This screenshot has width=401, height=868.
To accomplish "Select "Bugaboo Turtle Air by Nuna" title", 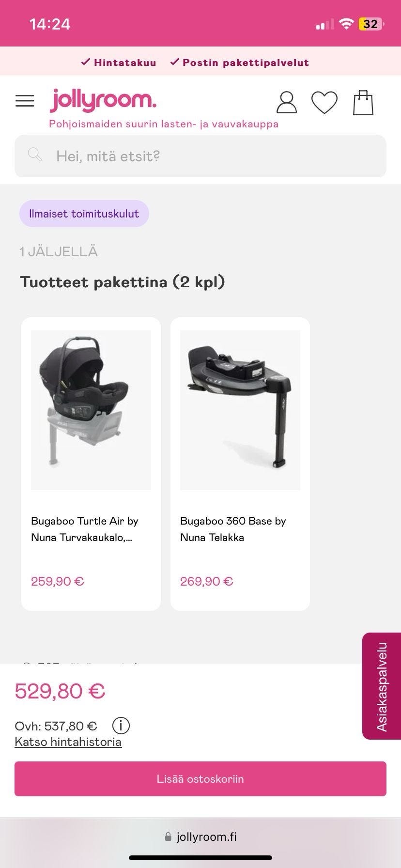I will [x=85, y=529].
